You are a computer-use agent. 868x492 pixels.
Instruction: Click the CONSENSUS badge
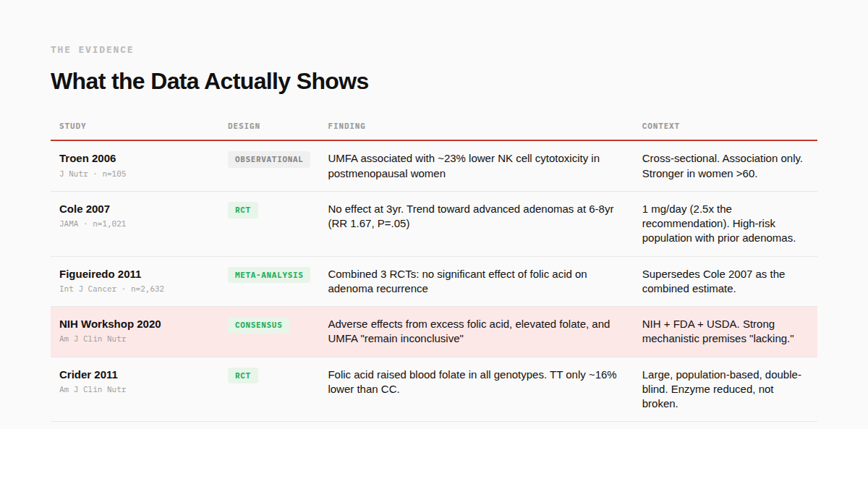point(258,325)
